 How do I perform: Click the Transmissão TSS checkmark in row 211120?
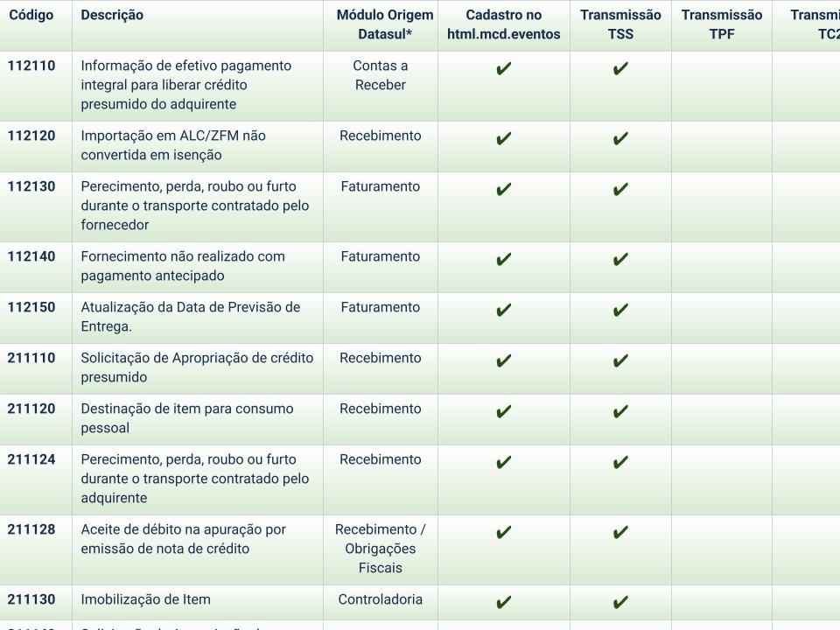click(x=620, y=412)
